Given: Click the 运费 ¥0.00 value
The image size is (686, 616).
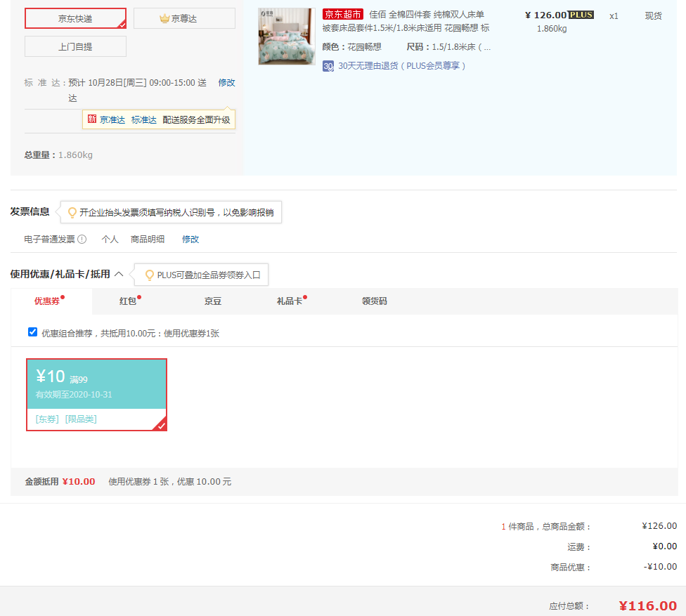Looking at the screenshot, I should pos(665,546).
